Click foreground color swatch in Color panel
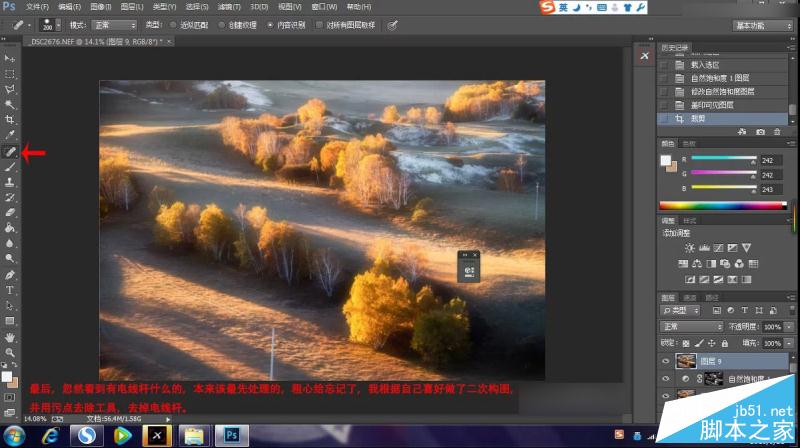Screen dimensions: 800x448 [x=666, y=160]
